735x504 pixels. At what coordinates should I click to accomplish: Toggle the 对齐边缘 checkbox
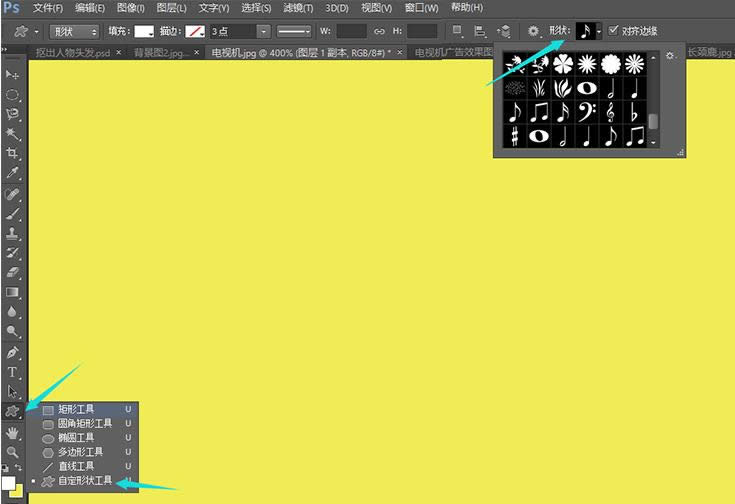pos(613,31)
